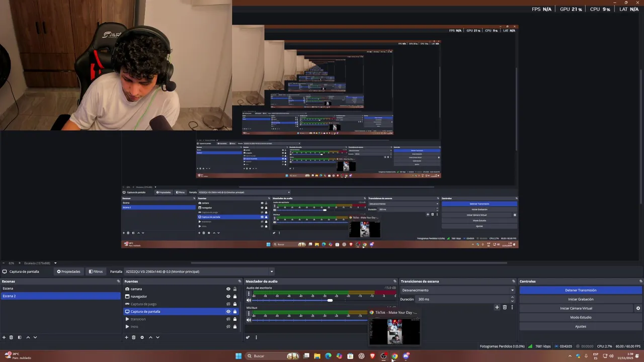Open Microsoft Edge from taskbar
Screen dimensions: 644x362
pyautogui.click(x=328, y=356)
